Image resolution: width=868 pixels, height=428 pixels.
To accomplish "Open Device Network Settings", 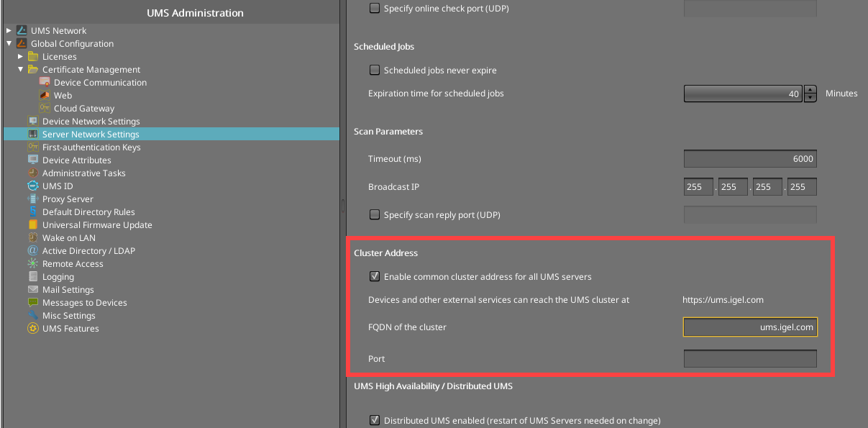I will tap(91, 122).
